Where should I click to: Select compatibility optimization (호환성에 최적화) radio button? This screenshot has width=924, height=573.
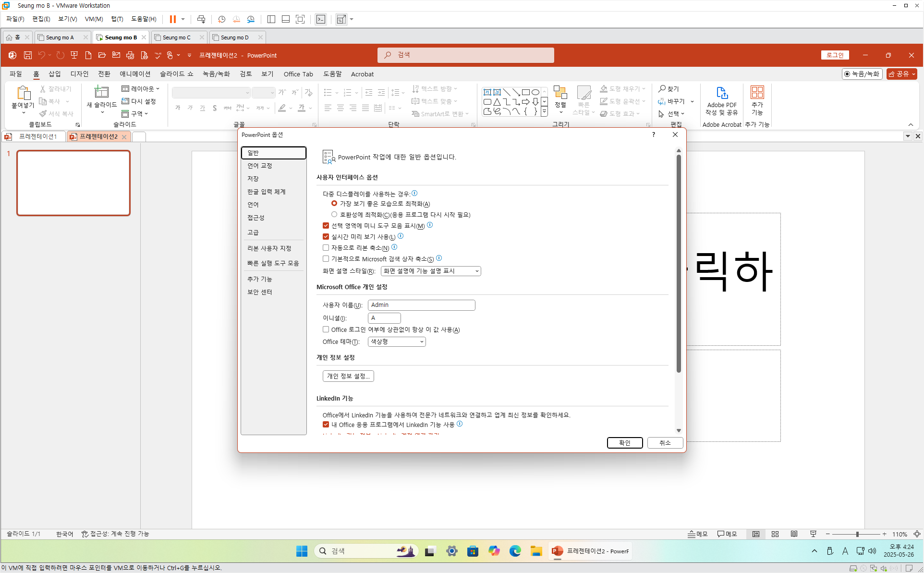point(334,215)
